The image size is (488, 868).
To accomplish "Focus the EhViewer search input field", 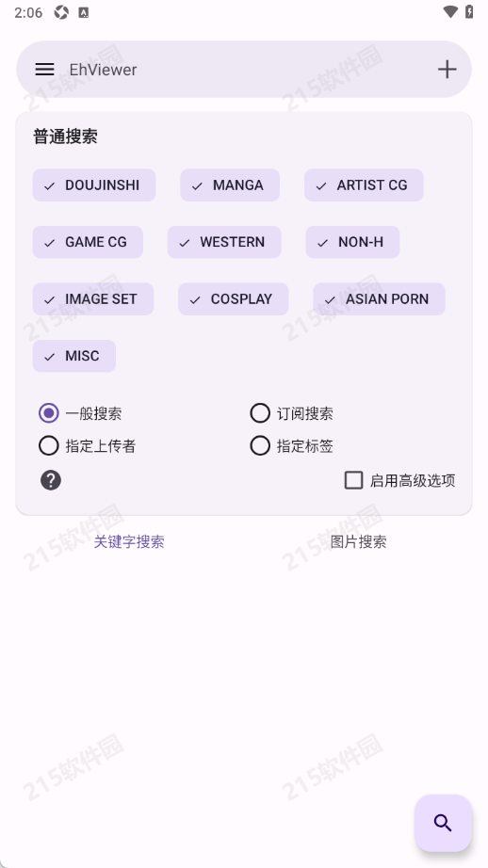I will pos(244,70).
